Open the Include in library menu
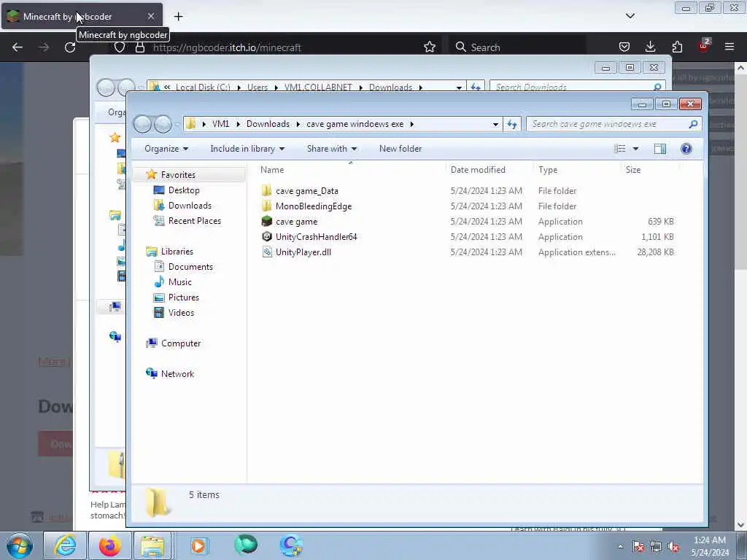This screenshot has height=560, width=747. click(247, 149)
